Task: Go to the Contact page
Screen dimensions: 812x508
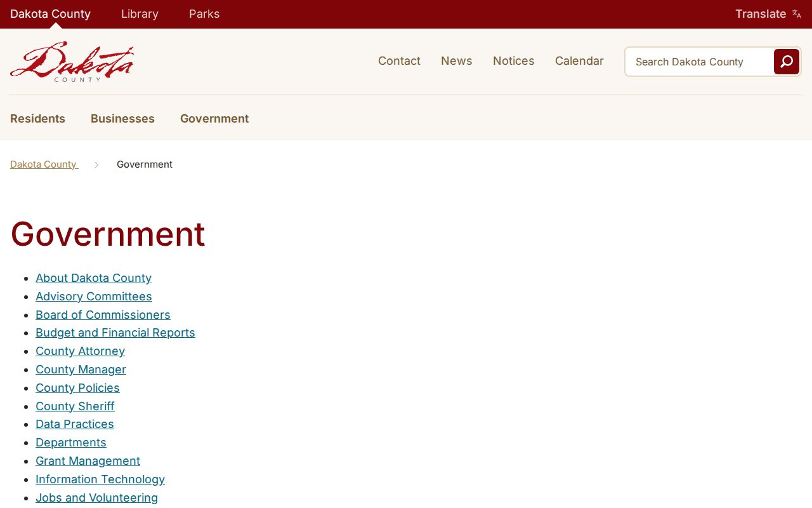Action: click(x=399, y=61)
